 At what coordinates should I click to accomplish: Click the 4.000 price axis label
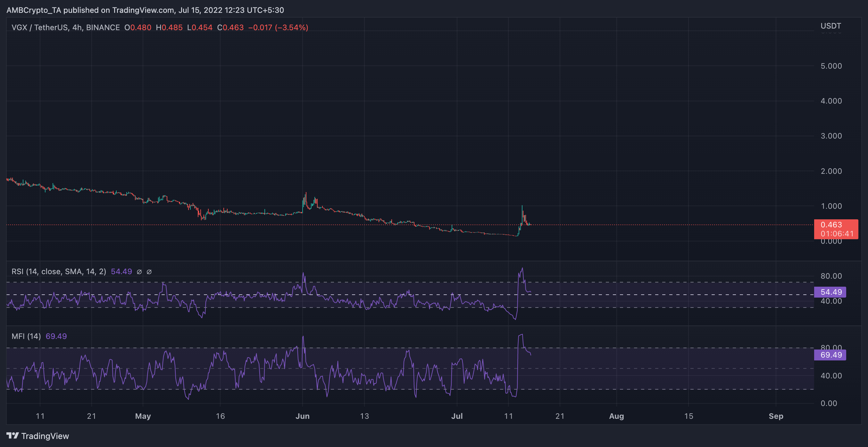[x=831, y=101]
